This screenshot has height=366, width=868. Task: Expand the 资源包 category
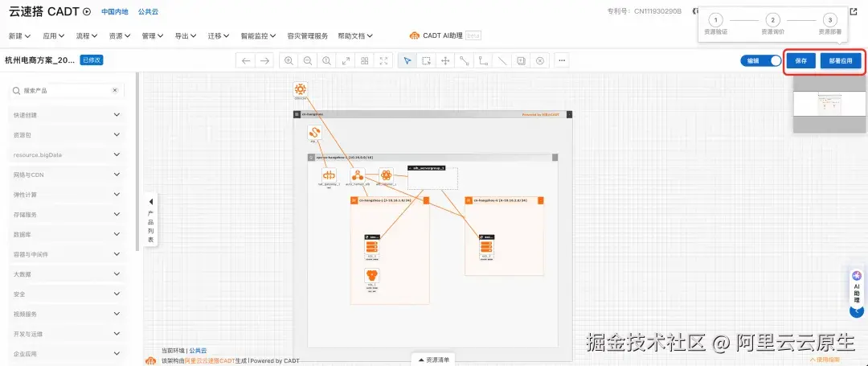pos(67,134)
